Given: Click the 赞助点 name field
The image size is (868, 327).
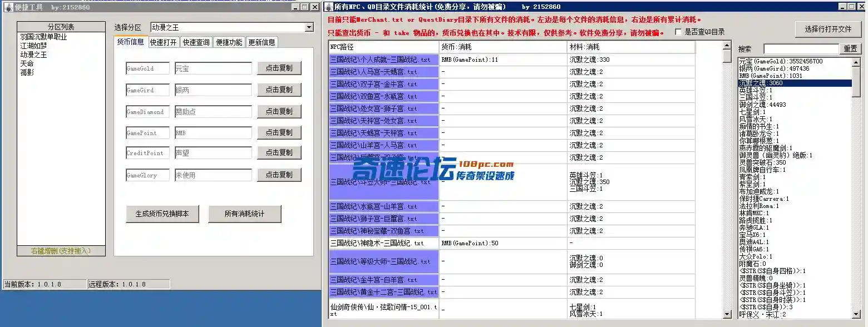Looking at the screenshot, I should 213,111.
